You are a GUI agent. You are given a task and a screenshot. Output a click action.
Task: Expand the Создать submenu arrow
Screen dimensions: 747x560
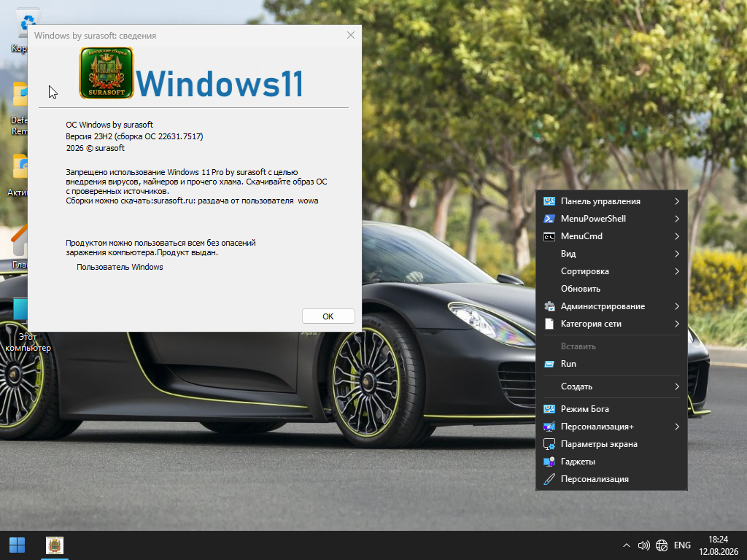point(677,386)
